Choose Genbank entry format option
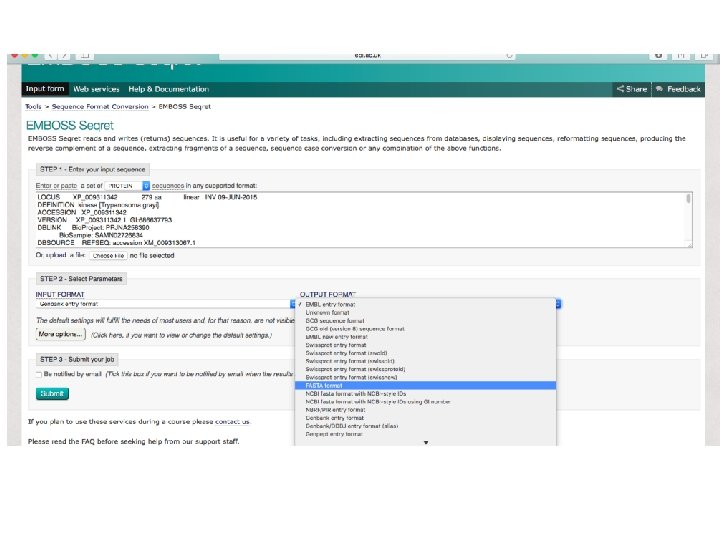This screenshot has width=720, height=540. (x=425, y=418)
